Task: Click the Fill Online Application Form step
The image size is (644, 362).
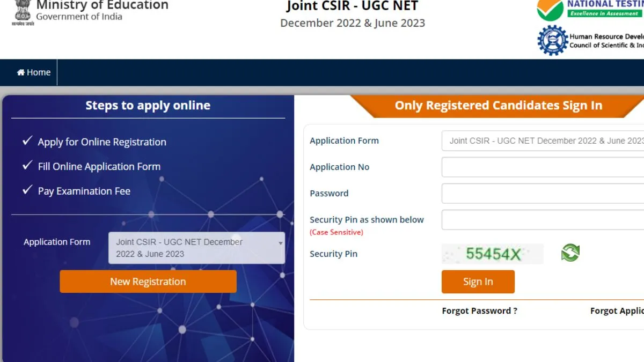Action: coord(99,166)
